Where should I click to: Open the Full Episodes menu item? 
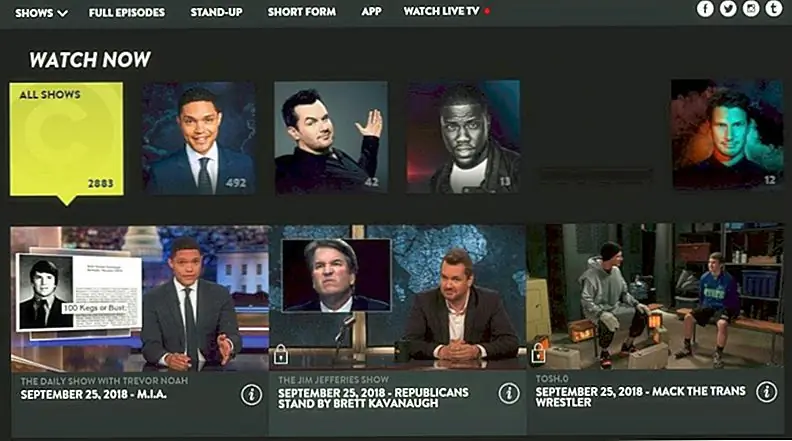coord(127,12)
